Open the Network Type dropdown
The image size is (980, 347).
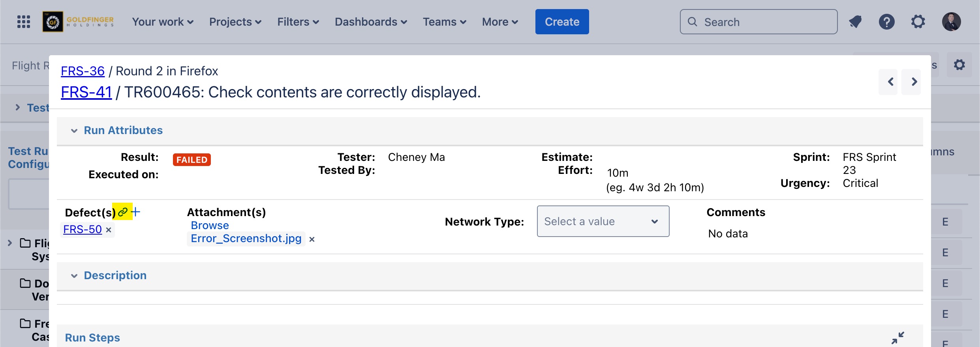coord(603,221)
